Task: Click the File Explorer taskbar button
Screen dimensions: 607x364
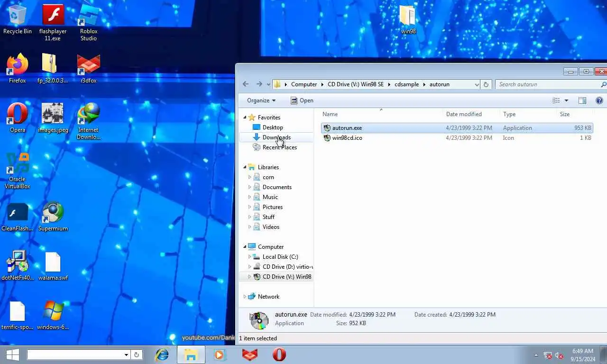Action: [191, 355]
